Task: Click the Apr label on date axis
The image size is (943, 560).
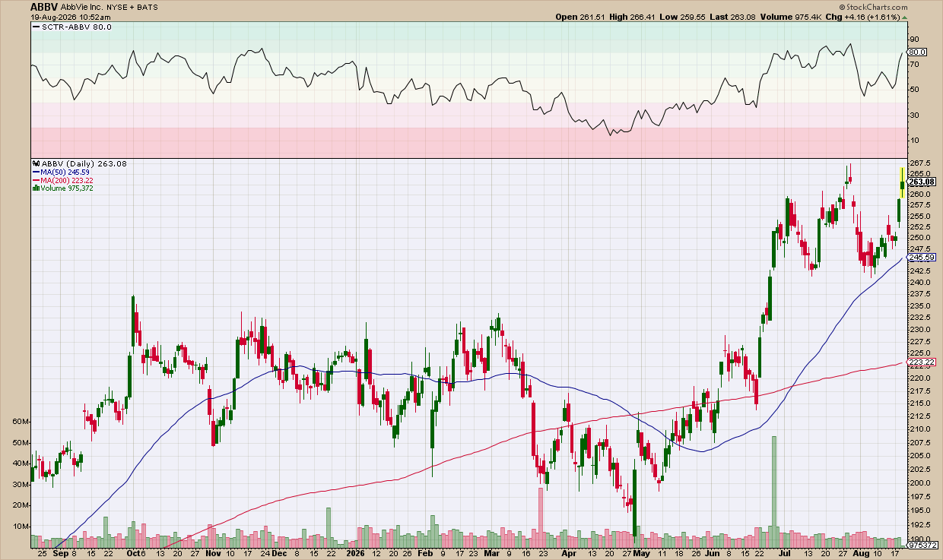Action: 568,553
